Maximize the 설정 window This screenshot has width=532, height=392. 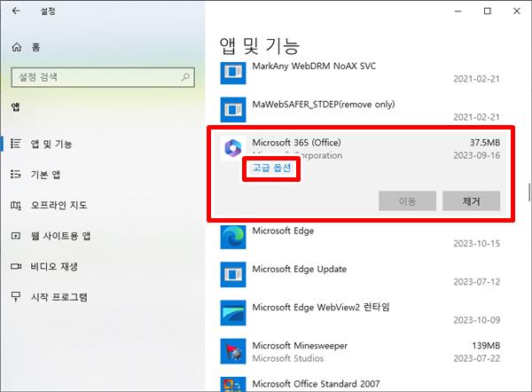[x=487, y=12]
